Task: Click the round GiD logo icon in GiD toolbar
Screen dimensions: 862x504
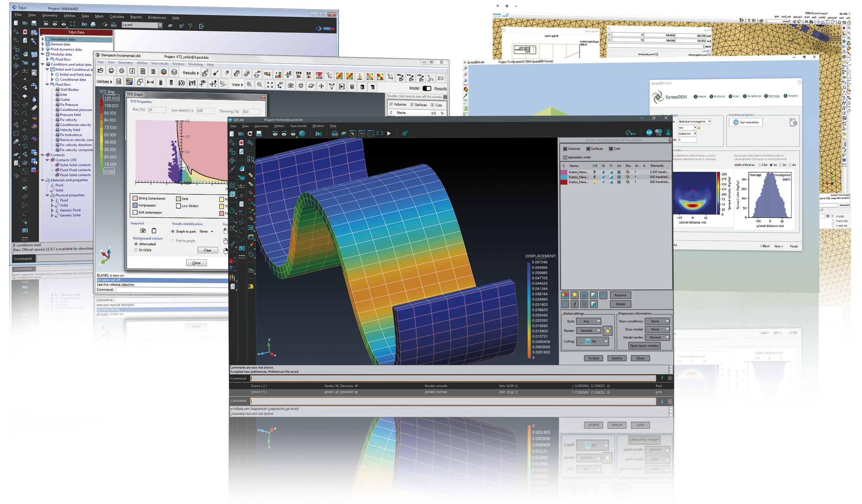Action: [649, 133]
